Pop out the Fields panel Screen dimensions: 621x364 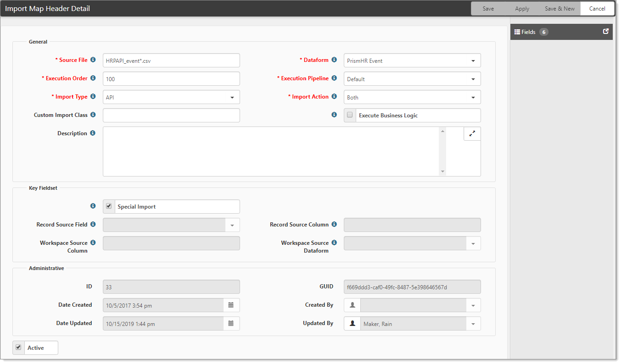[x=606, y=32]
